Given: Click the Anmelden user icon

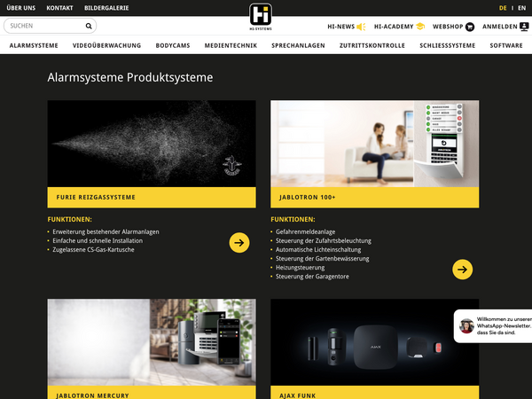Looking at the screenshot, I should point(524,27).
